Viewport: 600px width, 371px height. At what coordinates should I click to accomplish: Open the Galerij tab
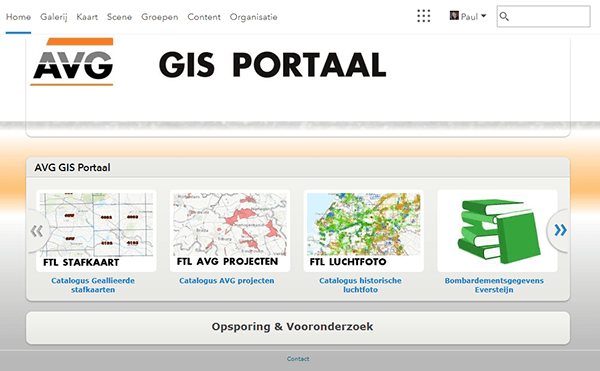[54, 17]
